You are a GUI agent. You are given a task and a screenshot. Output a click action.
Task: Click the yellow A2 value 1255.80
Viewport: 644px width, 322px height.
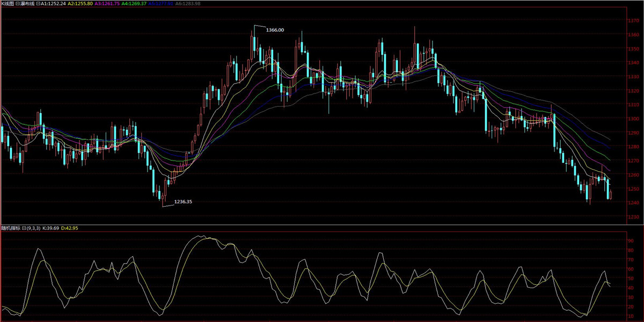(80, 3)
